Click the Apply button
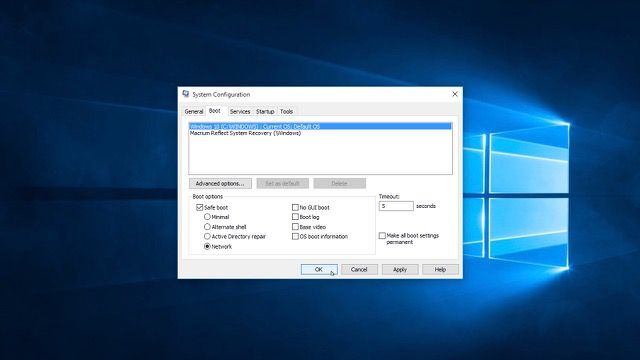 (400, 269)
